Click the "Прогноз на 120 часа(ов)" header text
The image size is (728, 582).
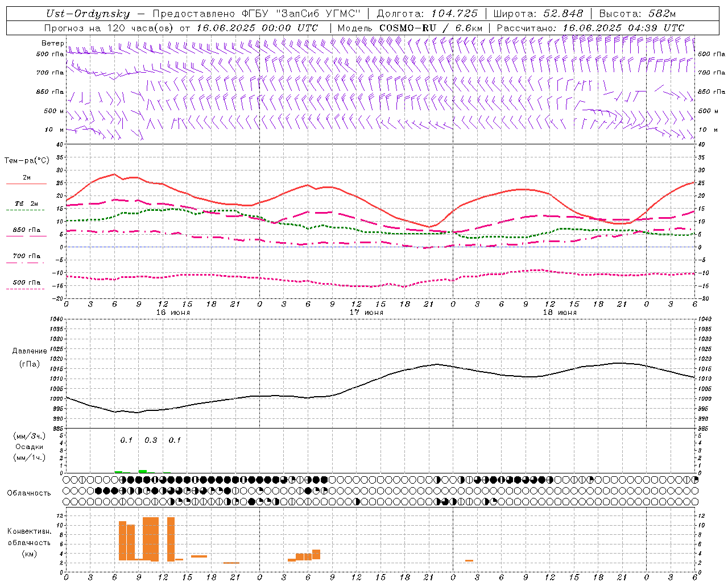point(110,28)
